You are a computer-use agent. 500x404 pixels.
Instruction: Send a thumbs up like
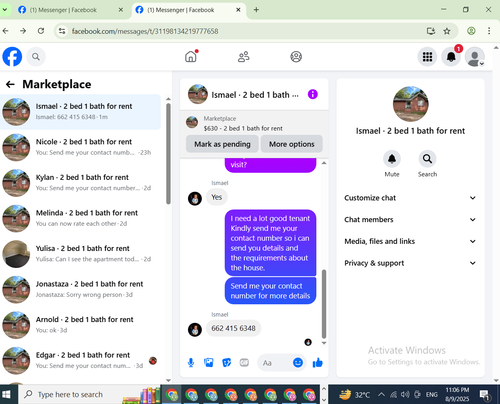[x=318, y=362]
